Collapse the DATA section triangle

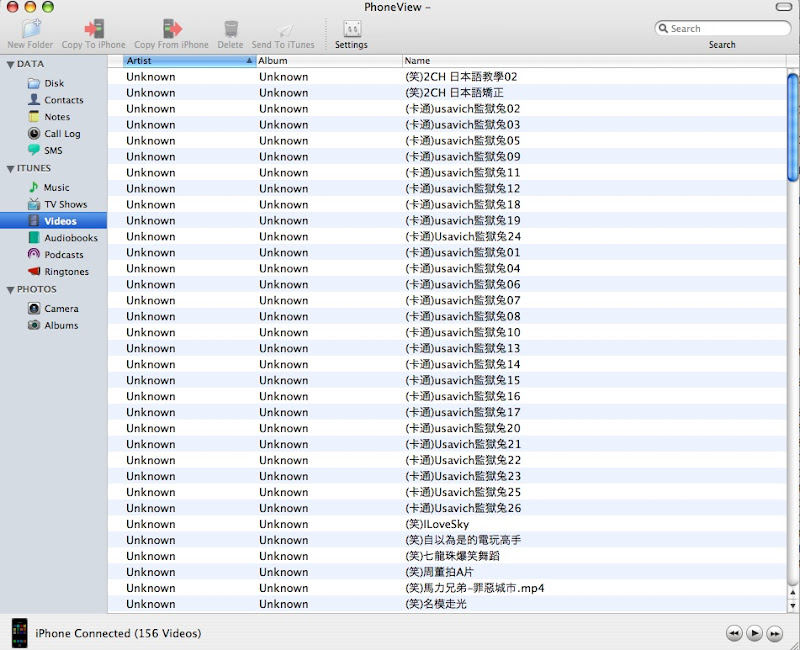[x=10, y=65]
